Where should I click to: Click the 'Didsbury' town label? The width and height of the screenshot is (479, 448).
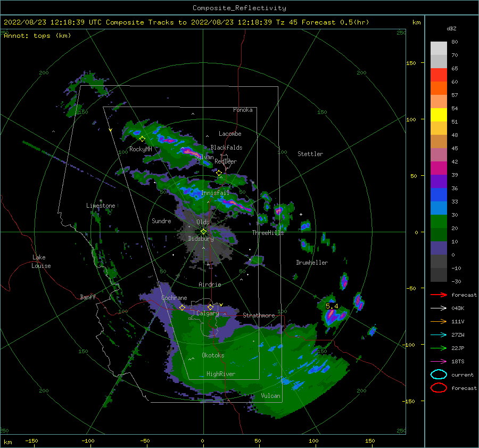click(201, 239)
